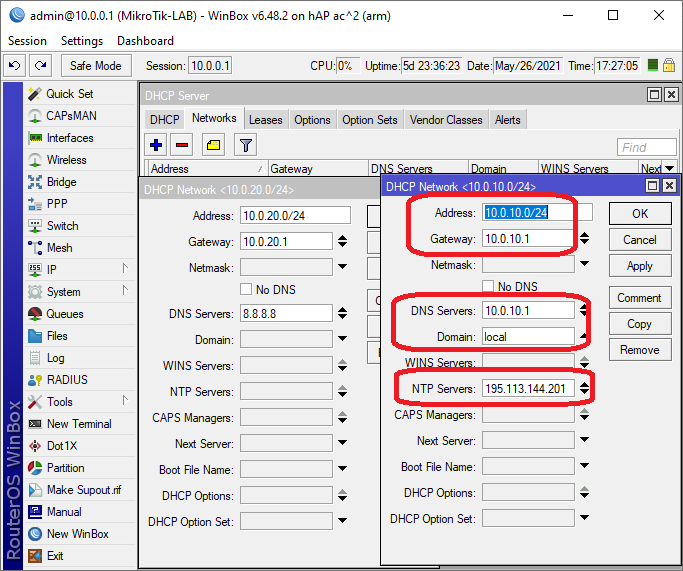Click DNS Servers field 8.8.8.8

coord(286,314)
